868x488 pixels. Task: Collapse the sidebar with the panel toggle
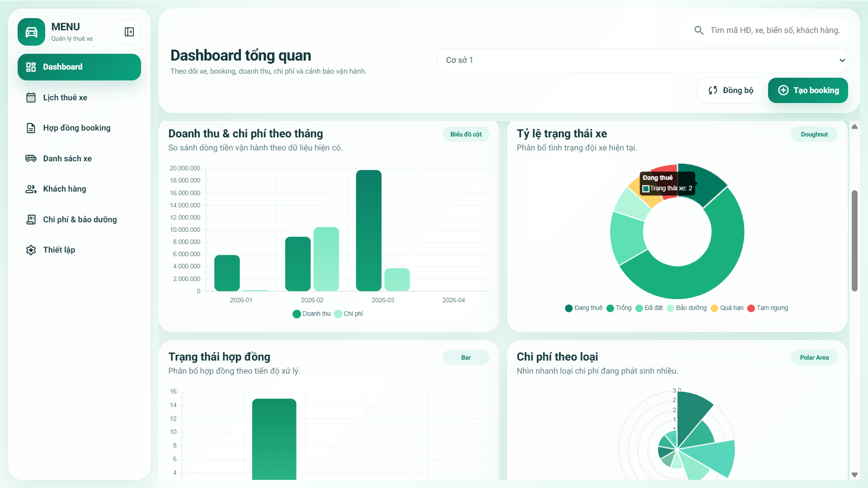[129, 32]
